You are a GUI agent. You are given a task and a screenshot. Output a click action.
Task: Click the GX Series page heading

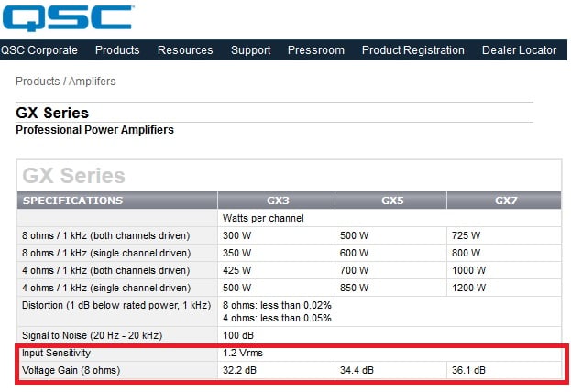[x=52, y=113]
